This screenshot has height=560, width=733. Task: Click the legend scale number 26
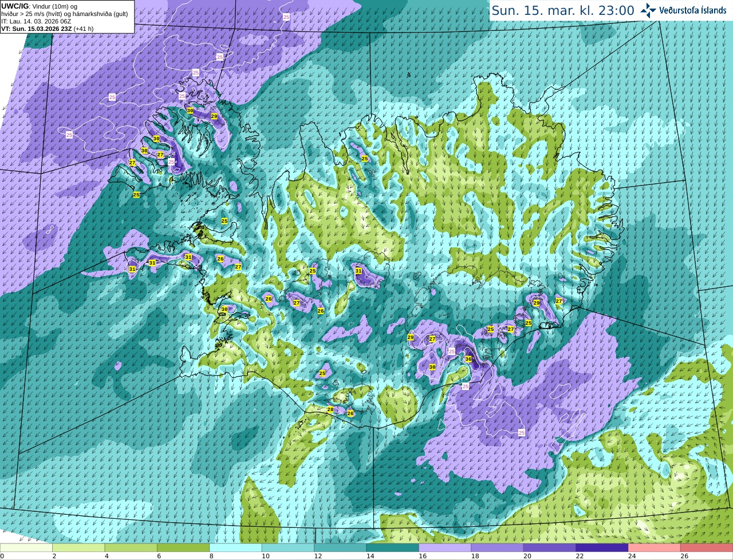(x=684, y=556)
